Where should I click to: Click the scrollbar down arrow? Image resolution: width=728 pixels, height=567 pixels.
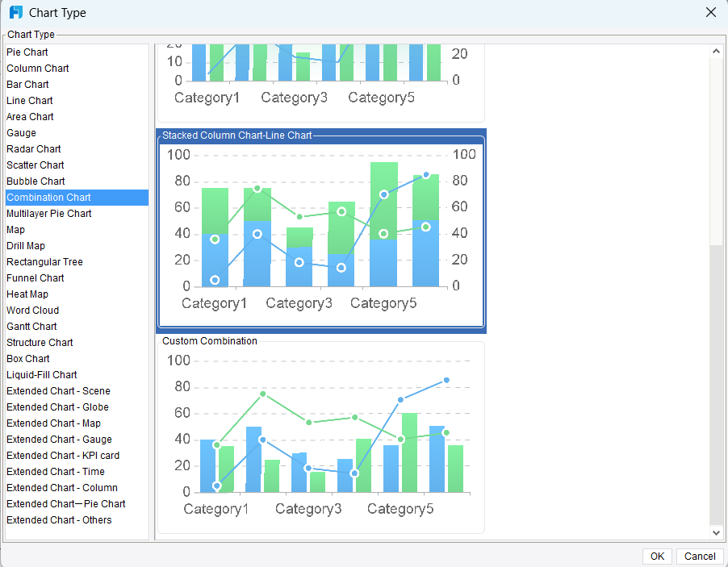click(x=716, y=532)
